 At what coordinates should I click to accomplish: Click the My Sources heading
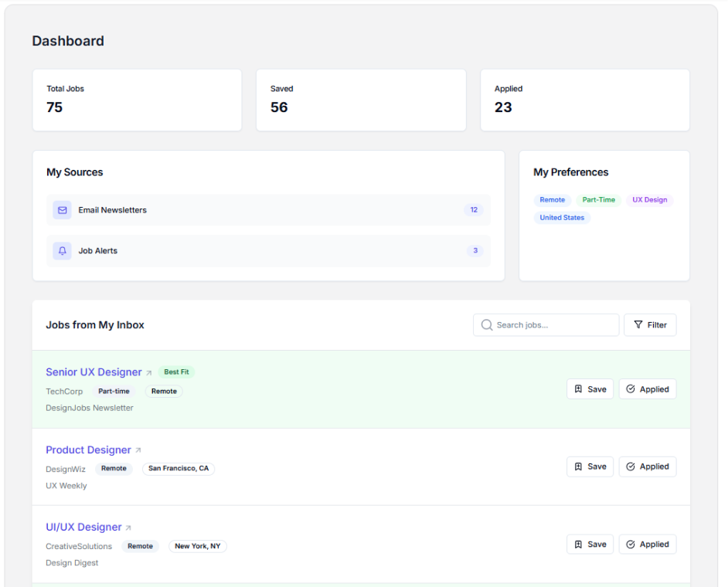click(75, 172)
